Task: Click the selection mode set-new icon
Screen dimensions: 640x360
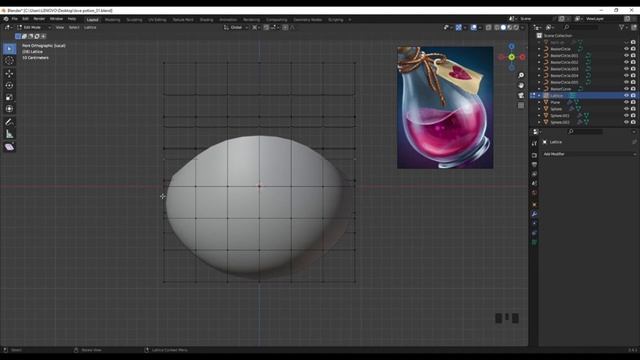Action: (18, 36)
